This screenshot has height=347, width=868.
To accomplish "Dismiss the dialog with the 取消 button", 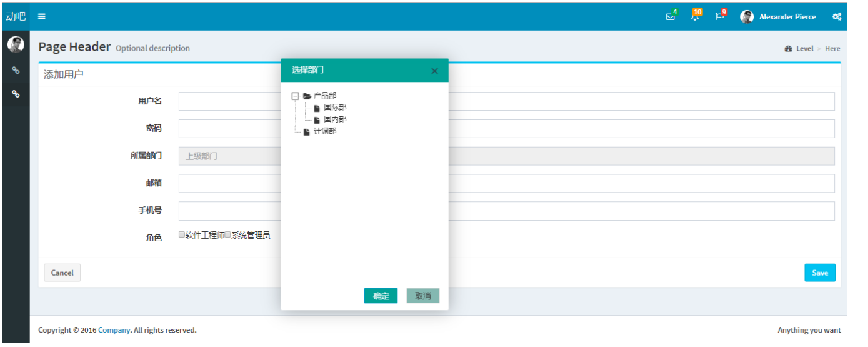I will tap(423, 296).
